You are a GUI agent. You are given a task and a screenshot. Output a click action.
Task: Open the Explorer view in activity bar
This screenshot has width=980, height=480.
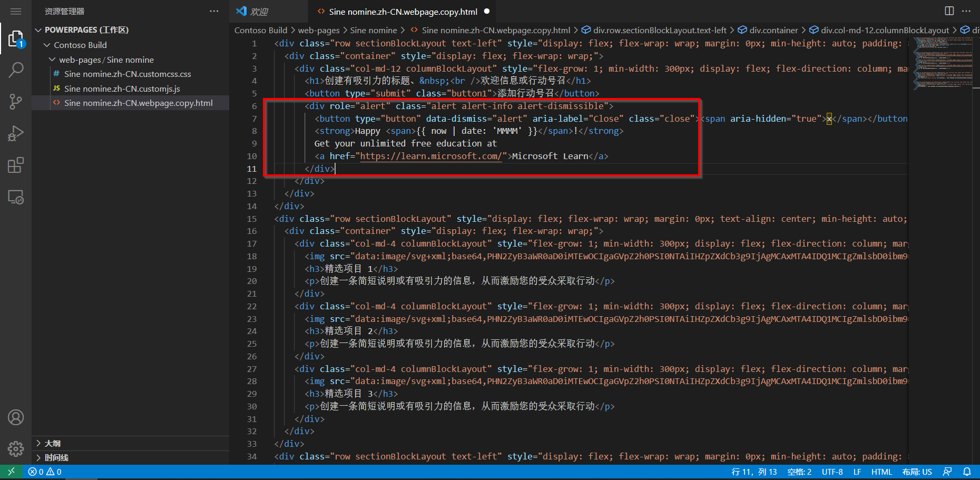click(16, 39)
